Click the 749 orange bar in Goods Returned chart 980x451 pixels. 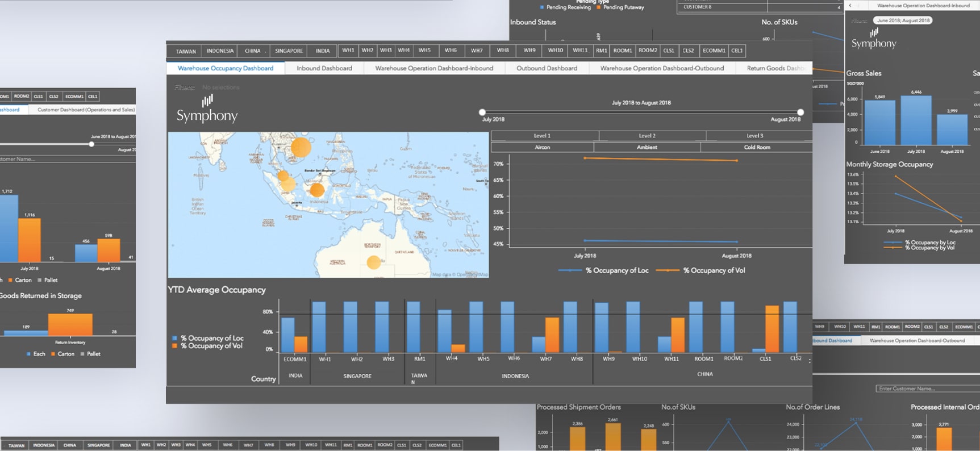click(70, 324)
